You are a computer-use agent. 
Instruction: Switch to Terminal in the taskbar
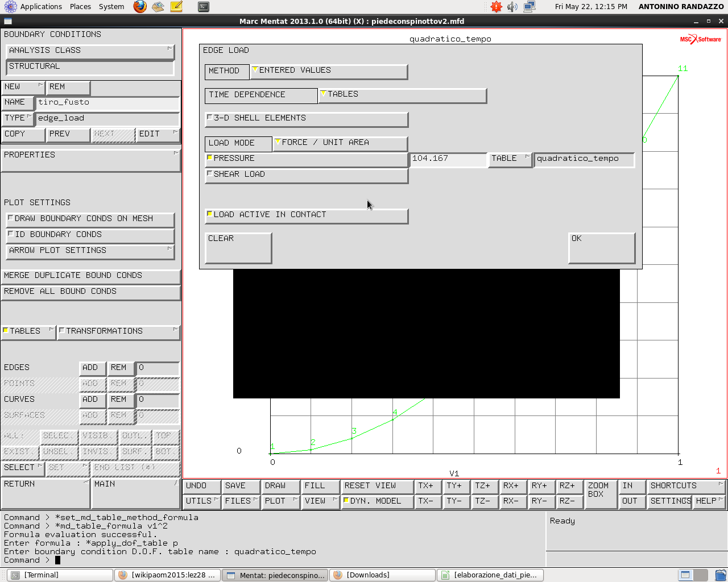[60, 575]
